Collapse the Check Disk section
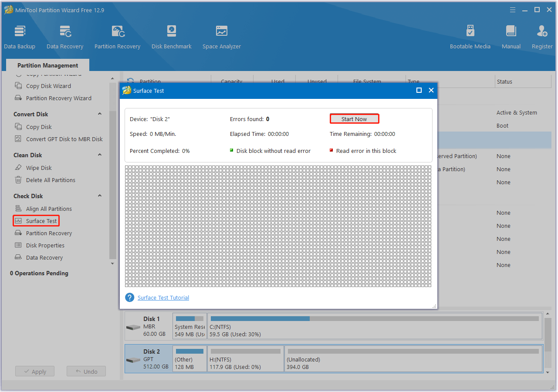The width and height of the screenshot is (558, 392). click(x=100, y=196)
